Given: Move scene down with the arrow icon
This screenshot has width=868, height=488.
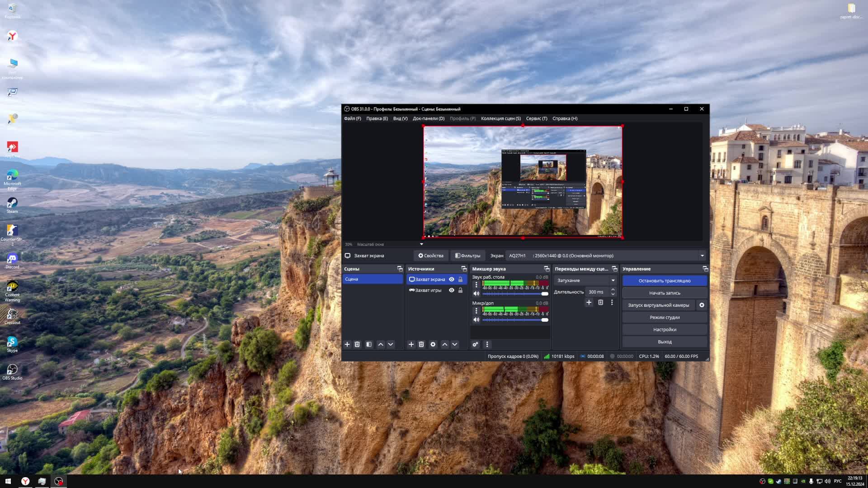Looking at the screenshot, I should click(391, 344).
